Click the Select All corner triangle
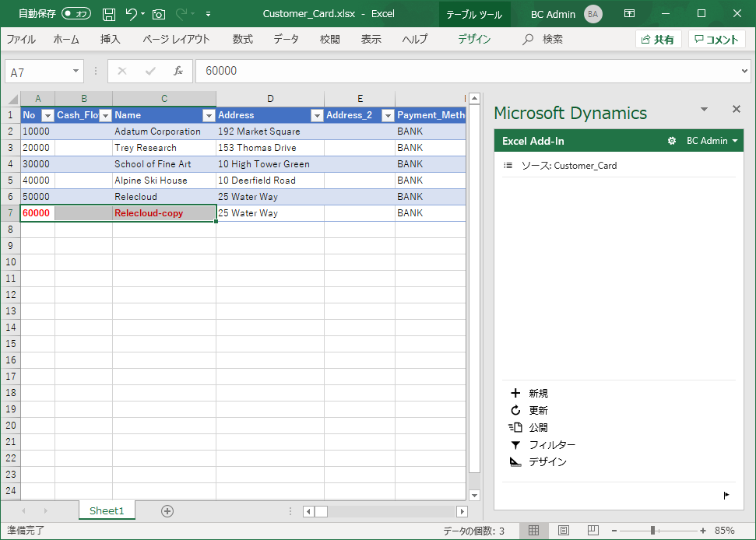This screenshot has width=756, height=540. point(12,100)
